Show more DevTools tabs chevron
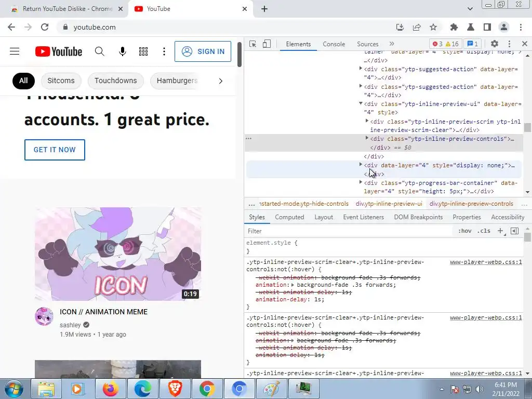Viewport: 532px width, 399px height. click(x=392, y=44)
